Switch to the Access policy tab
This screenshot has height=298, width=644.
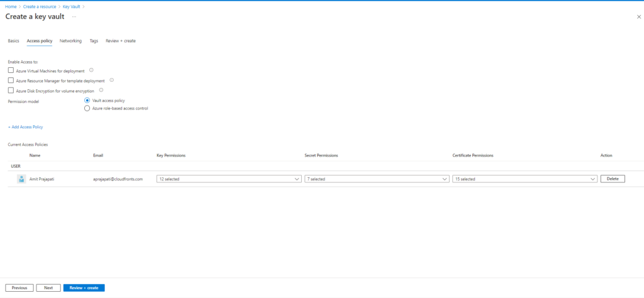pyautogui.click(x=40, y=41)
